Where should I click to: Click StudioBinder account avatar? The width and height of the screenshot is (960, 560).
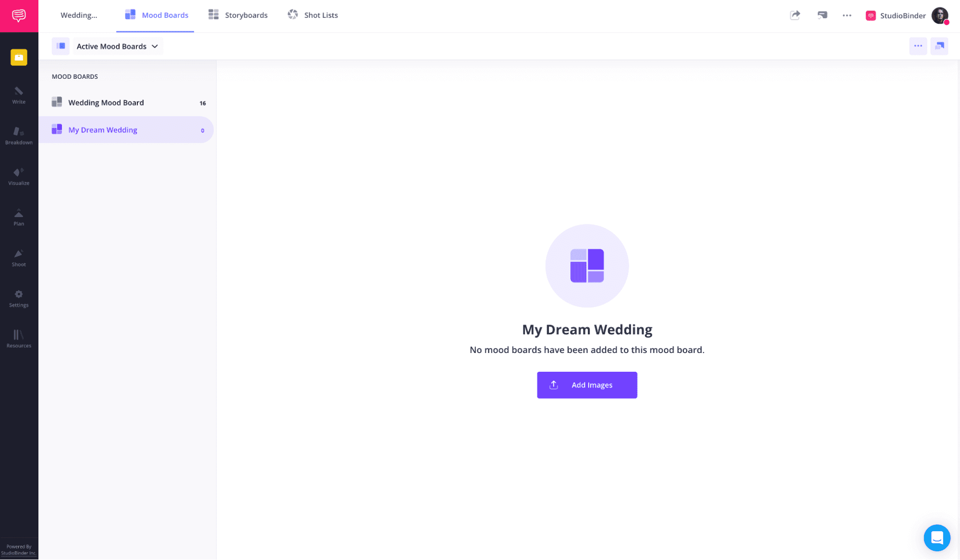942,15
